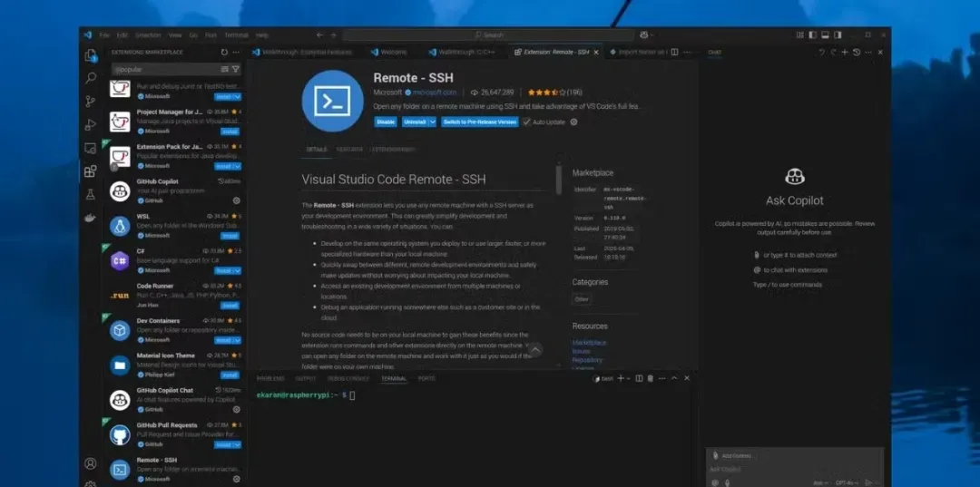This screenshot has height=487, width=980.
Task: Open the Explorer view in the activity bar
Action: (91, 55)
